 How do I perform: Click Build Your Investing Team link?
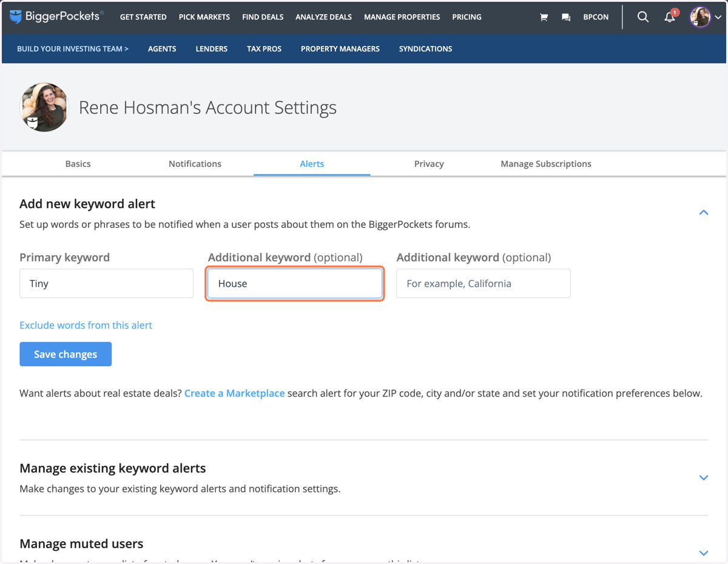[73, 49]
